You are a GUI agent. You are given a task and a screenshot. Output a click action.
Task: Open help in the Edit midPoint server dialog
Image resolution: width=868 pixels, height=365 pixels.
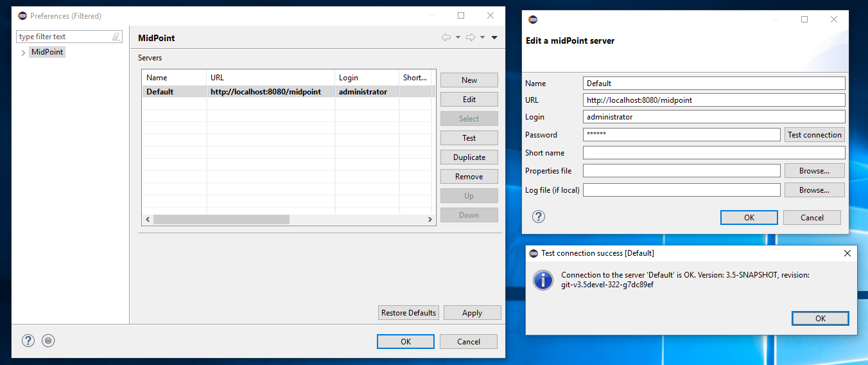539,217
